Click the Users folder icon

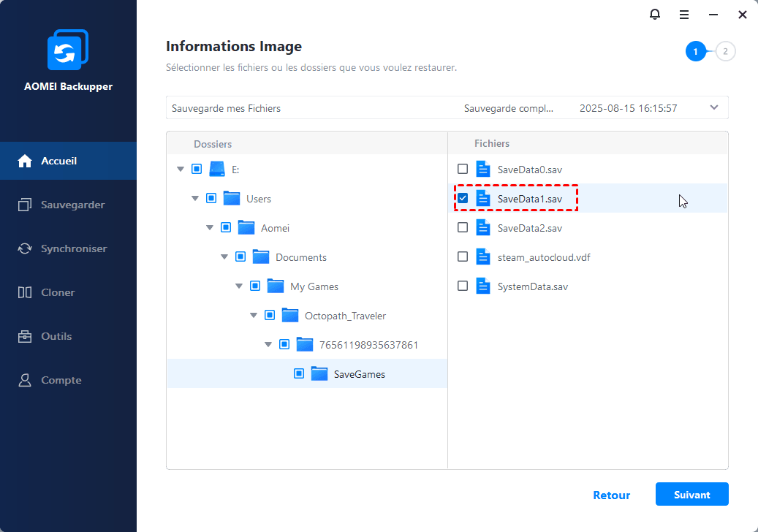(x=232, y=199)
